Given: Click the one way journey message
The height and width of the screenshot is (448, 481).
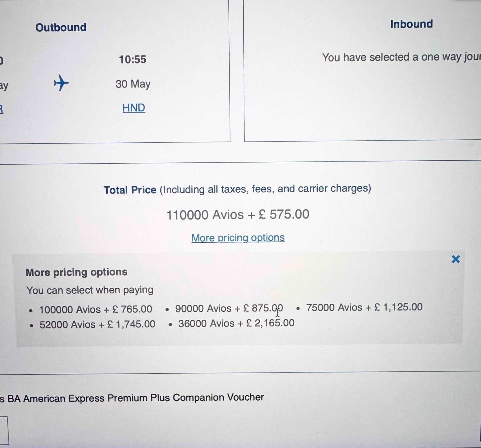Looking at the screenshot, I should coord(401,57).
